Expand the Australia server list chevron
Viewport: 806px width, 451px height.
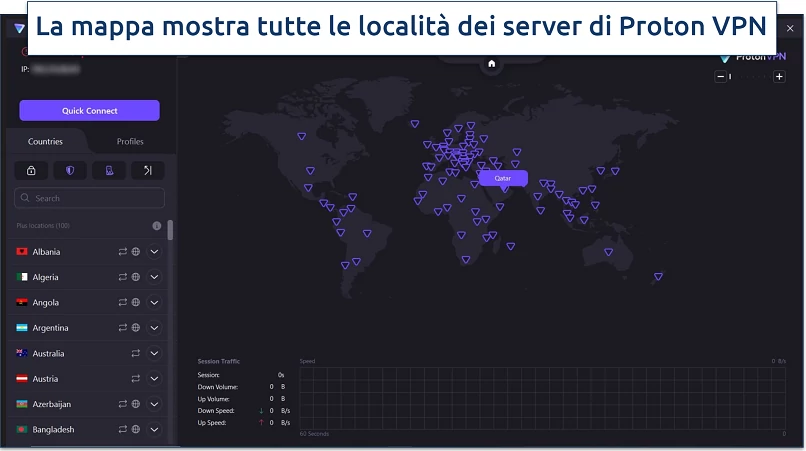point(154,353)
